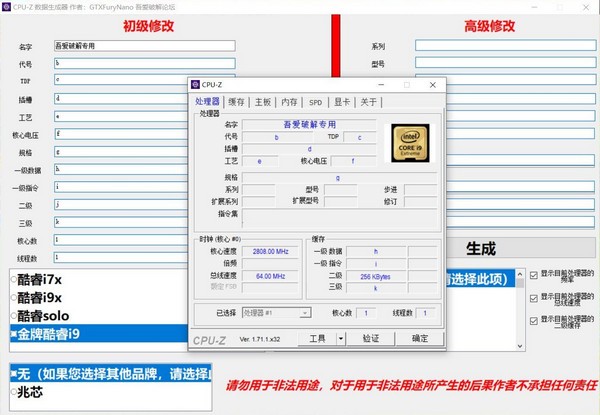Minimize the data generator window

tap(535, 7)
